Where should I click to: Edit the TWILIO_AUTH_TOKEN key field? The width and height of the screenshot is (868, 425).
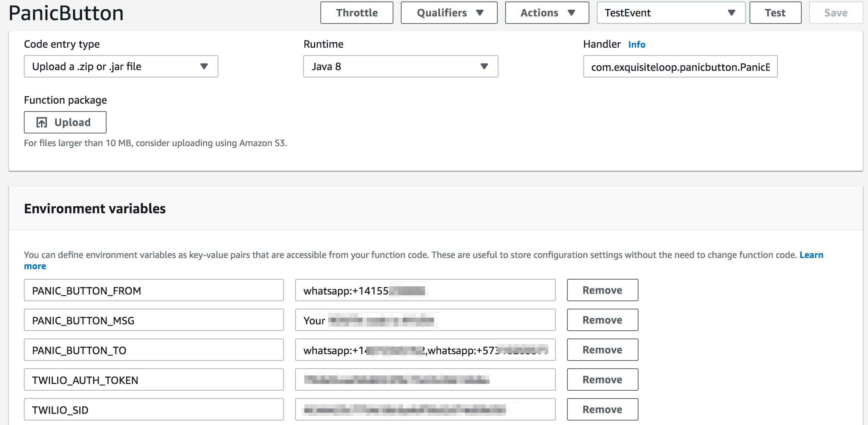point(154,380)
